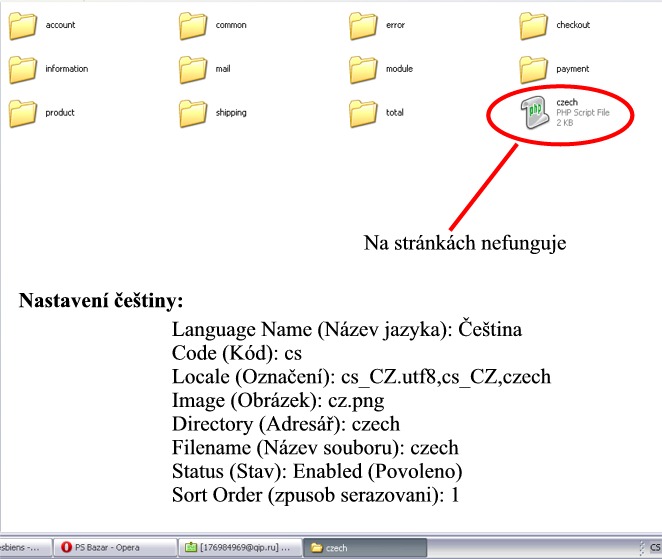
Task: Click the Opera logo in the taskbar
Action: coord(66,547)
